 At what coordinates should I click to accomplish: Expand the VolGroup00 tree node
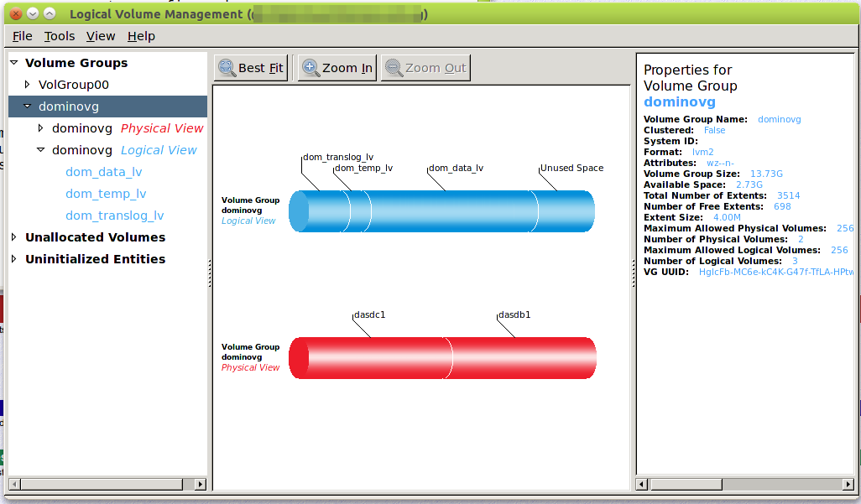pos(28,85)
